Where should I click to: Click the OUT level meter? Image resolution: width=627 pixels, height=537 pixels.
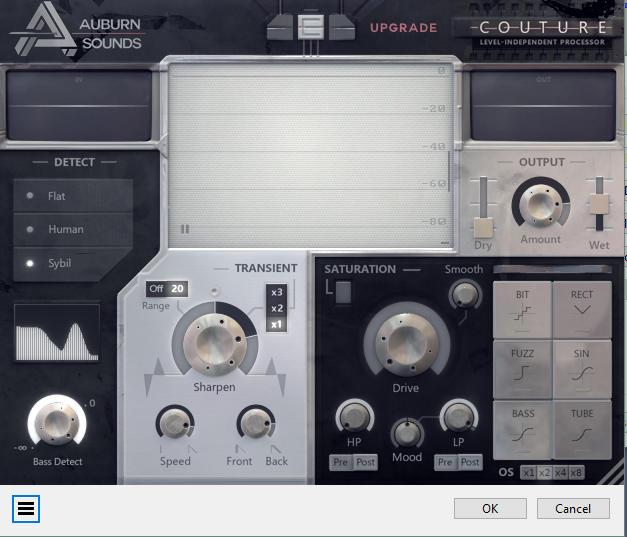coord(543,105)
